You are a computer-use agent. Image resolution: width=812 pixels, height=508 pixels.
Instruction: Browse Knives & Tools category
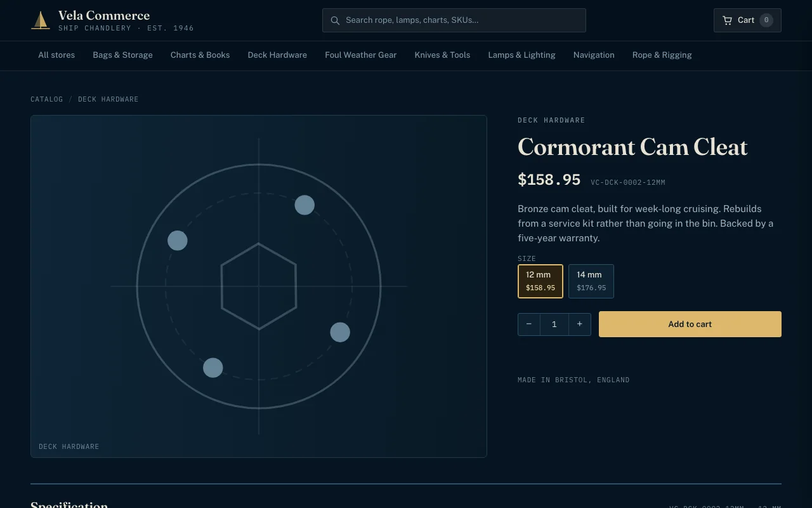(x=442, y=55)
